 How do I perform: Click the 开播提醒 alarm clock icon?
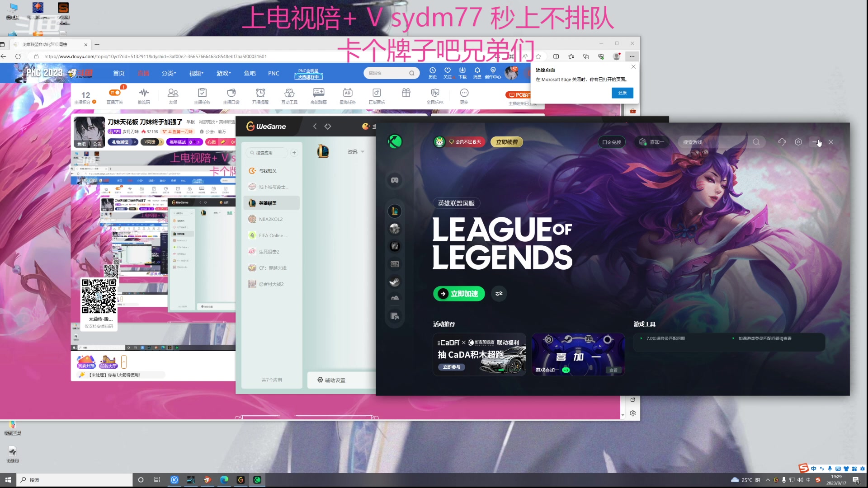pos(260,93)
